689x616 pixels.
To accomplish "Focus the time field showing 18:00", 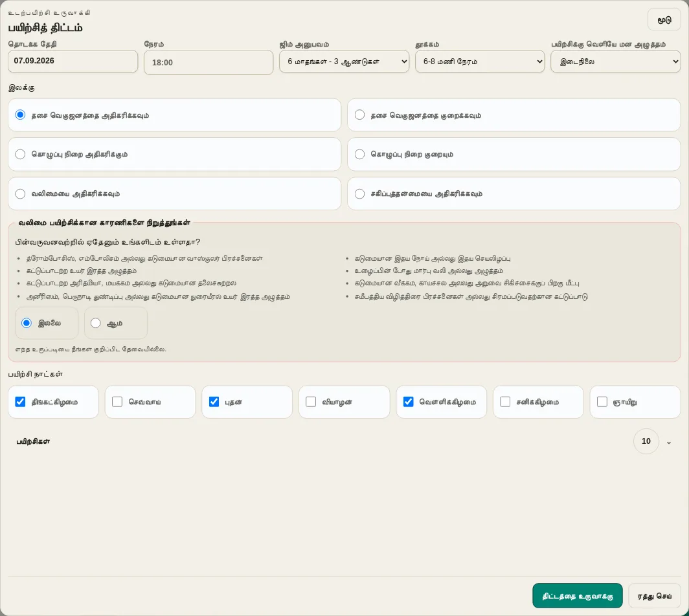I will point(209,62).
